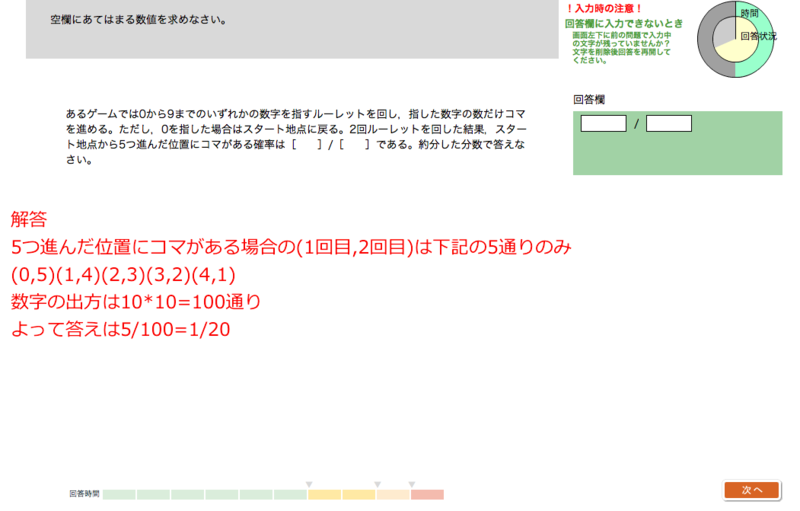Click the 回答欄に入力できないとき green heading
Viewport: 800px width, 511px height.
(624, 22)
